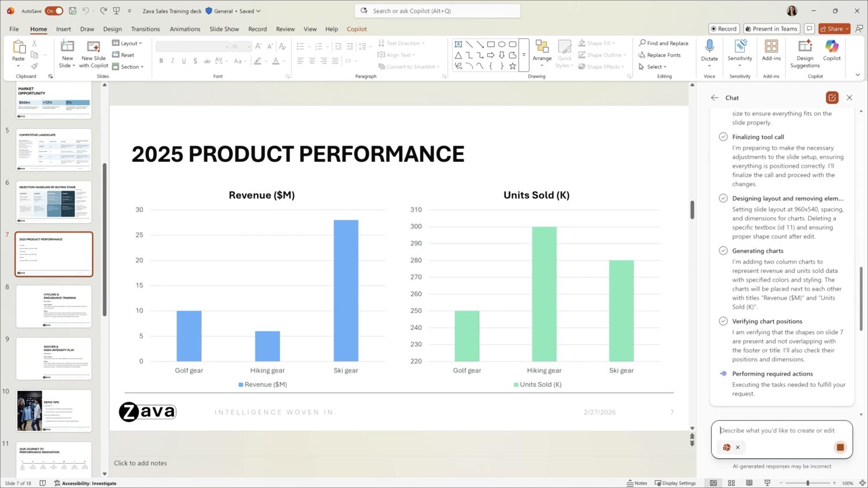Click the Present in Teams button
Image resolution: width=868 pixels, height=488 pixels.
click(771, 28)
